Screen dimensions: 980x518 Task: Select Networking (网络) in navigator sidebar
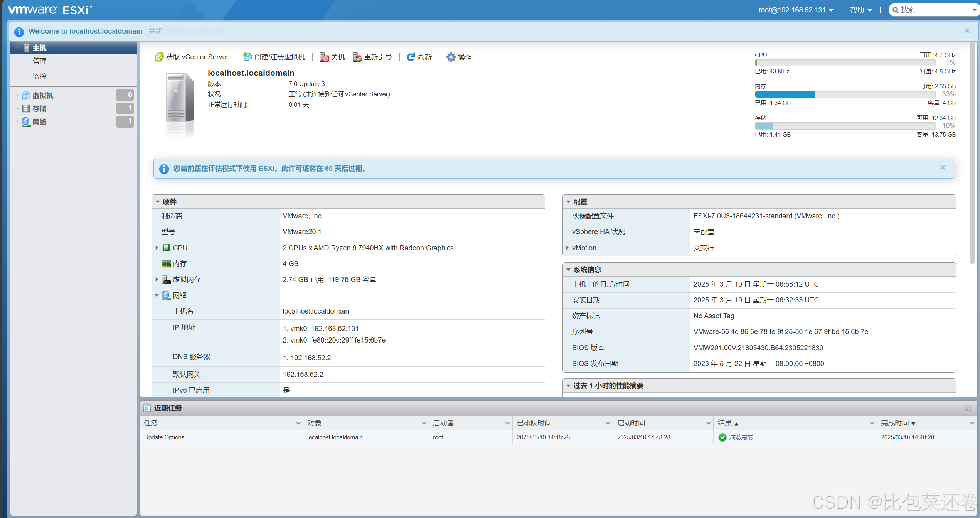point(39,122)
